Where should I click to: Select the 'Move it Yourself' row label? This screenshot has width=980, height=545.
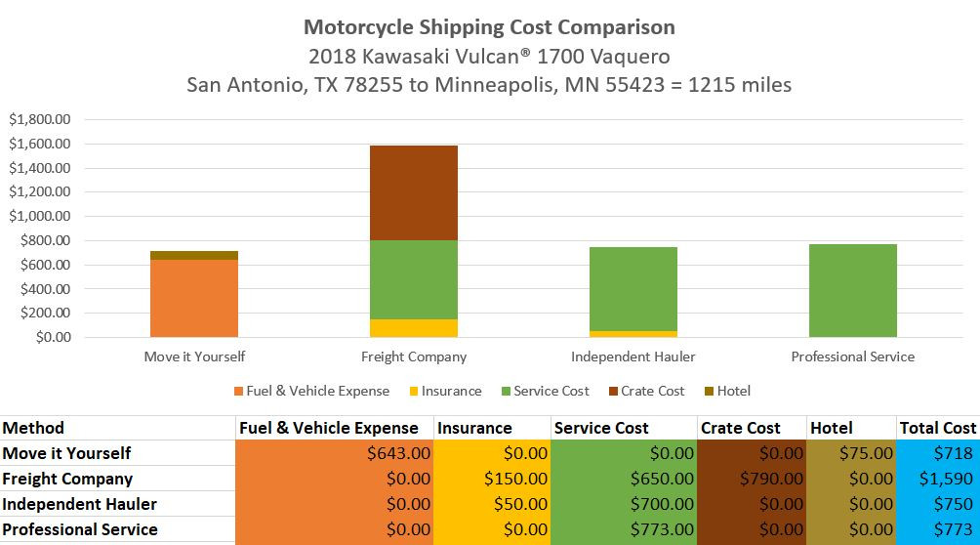click(117, 452)
